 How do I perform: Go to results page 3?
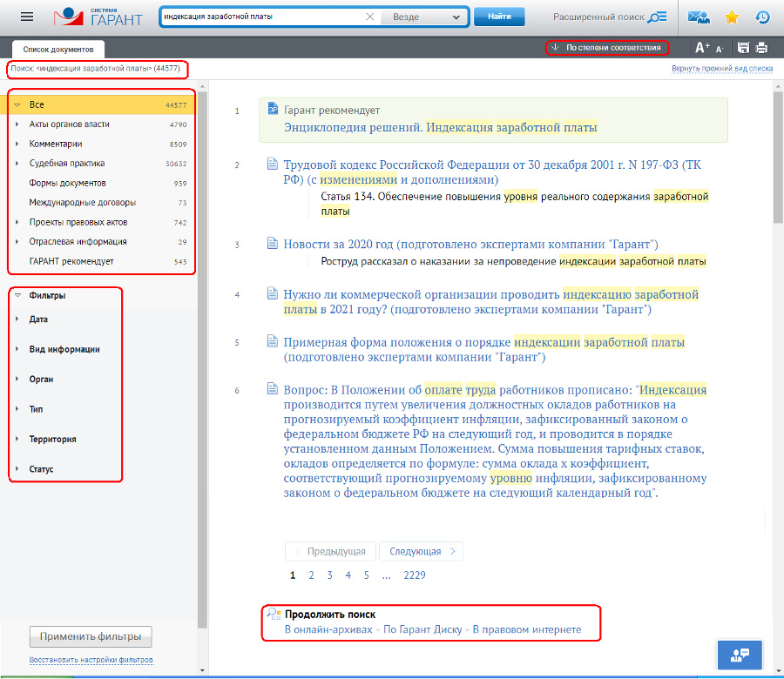point(330,575)
